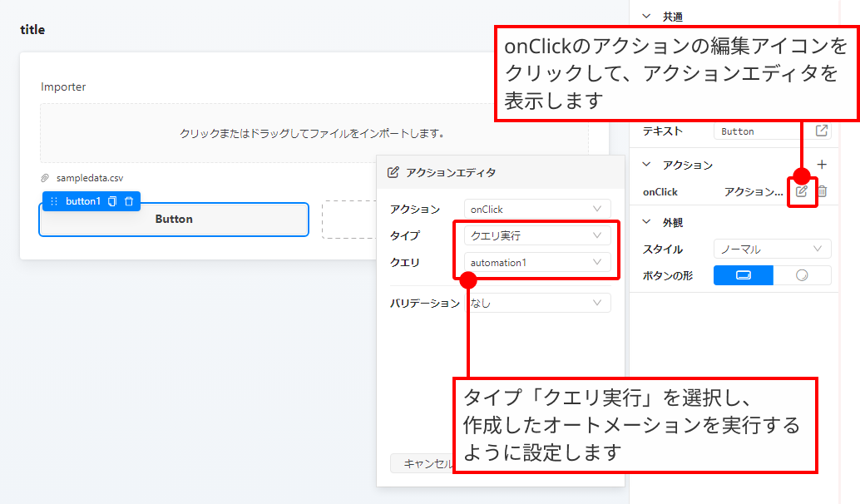
Task: Delete the onClick action with trash icon
Action: pyautogui.click(x=822, y=191)
